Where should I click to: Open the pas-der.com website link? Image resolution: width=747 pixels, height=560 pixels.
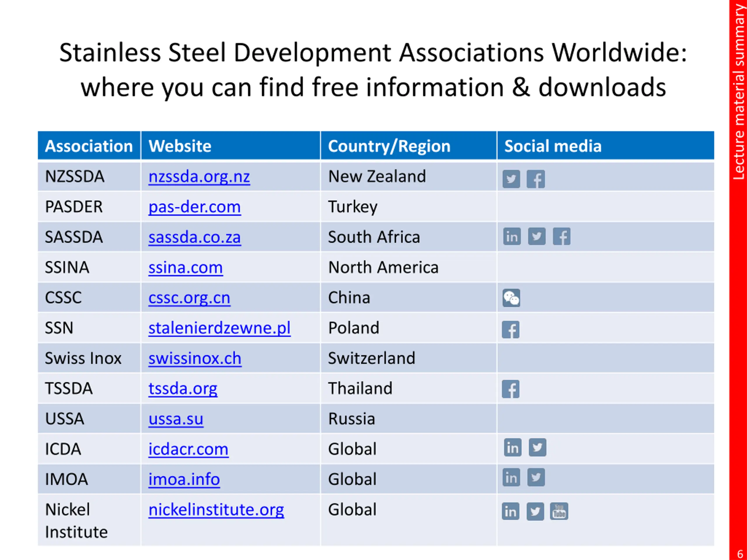pyautogui.click(x=195, y=207)
